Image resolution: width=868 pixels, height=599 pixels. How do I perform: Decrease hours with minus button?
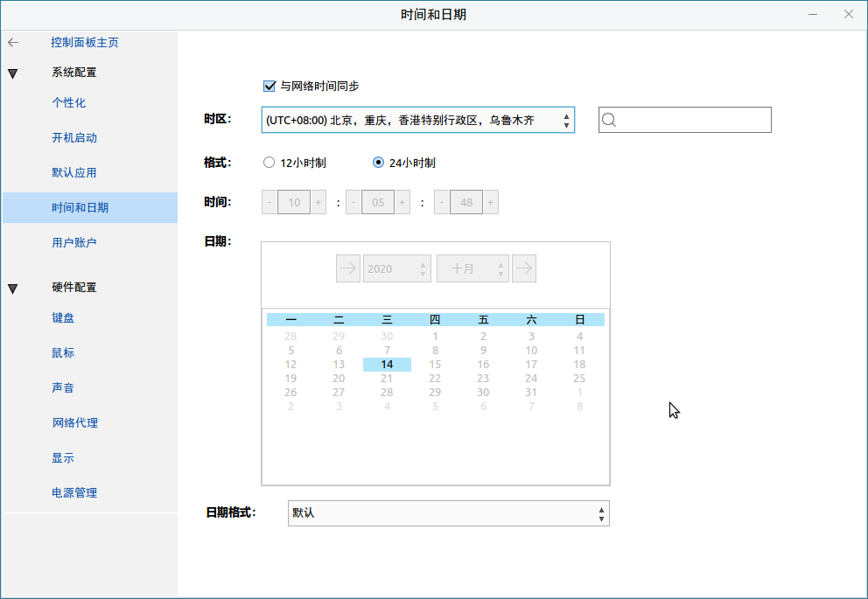(x=269, y=202)
